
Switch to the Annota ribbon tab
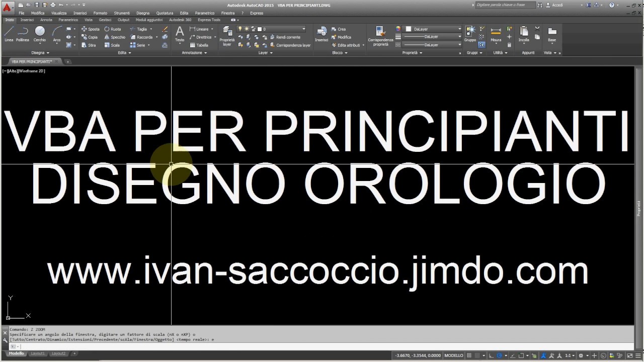click(x=46, y=20)
